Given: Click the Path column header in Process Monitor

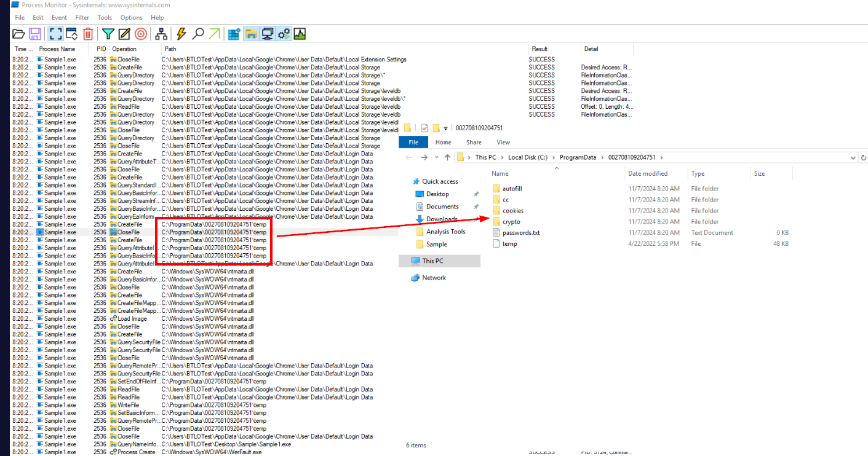Looking at the screenshot, I should 170,49.
